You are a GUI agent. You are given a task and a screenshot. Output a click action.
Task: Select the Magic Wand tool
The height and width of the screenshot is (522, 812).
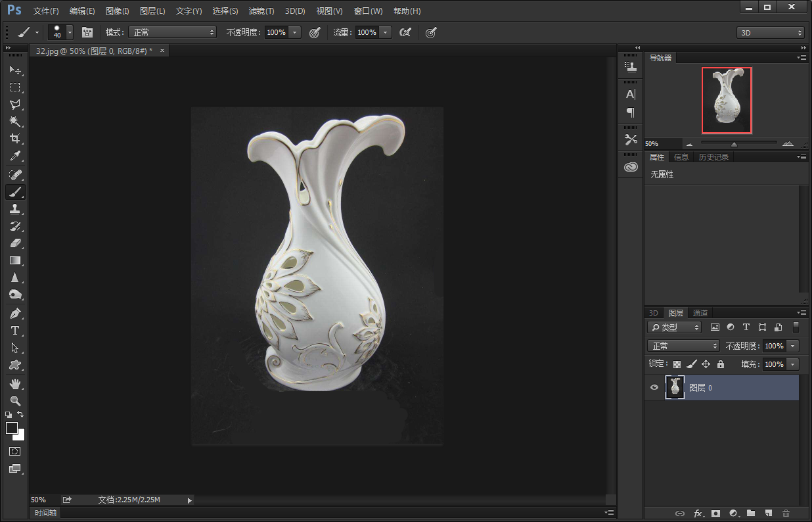click(x=14, y=122)
